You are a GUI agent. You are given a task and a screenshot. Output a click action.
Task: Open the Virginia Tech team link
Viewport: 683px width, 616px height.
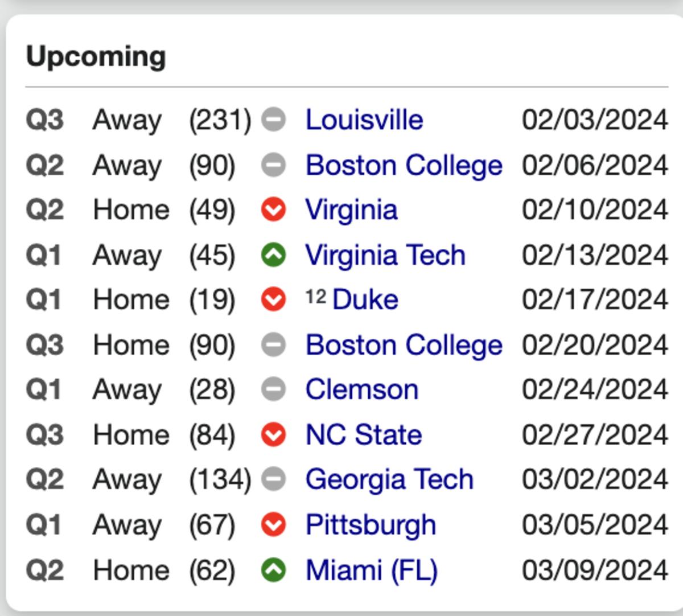(385, 255)
